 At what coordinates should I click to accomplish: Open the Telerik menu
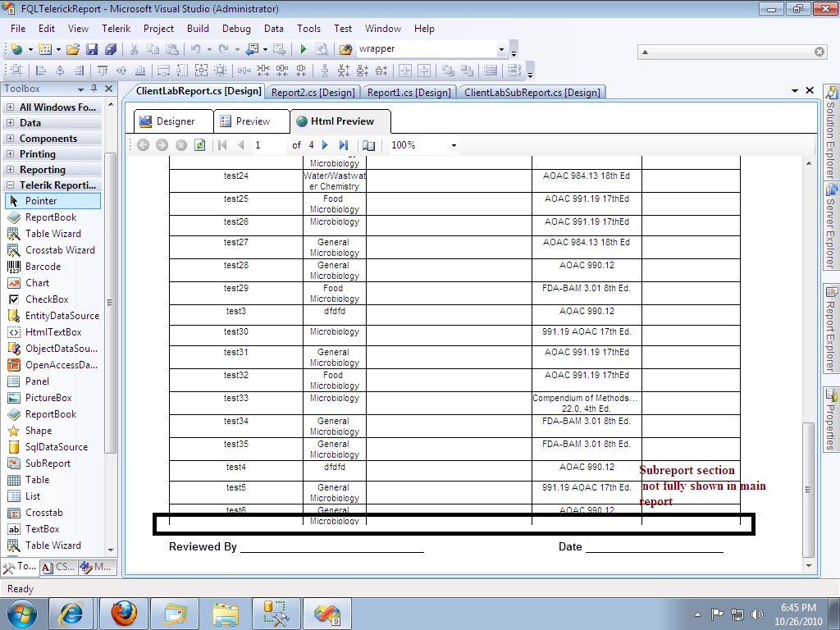(116, 29)
